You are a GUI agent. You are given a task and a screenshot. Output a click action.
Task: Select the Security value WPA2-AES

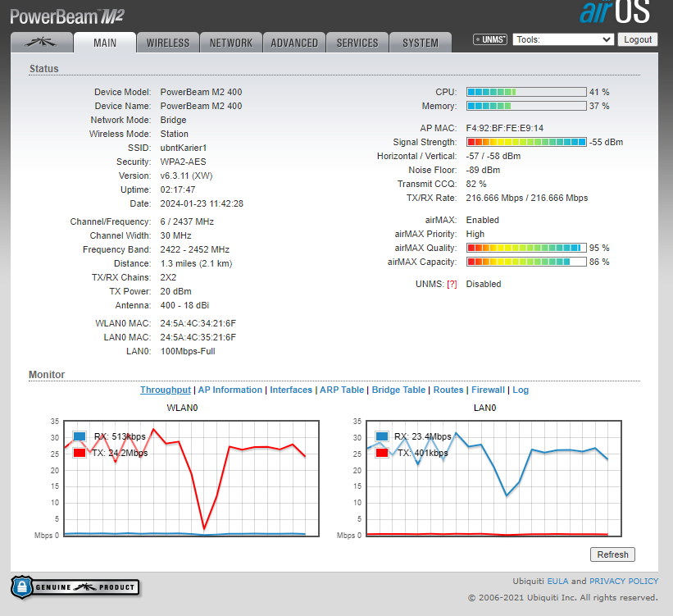pos(184,162)
